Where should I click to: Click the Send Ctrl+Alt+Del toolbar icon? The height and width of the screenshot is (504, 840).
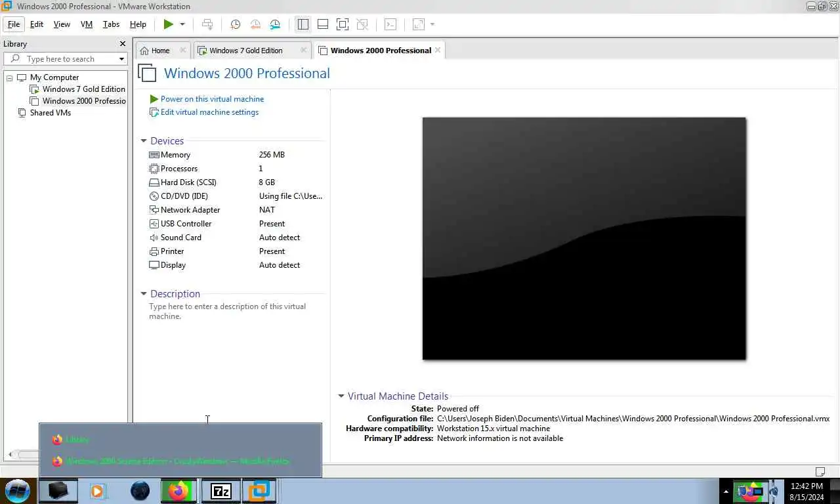point(207,24)
